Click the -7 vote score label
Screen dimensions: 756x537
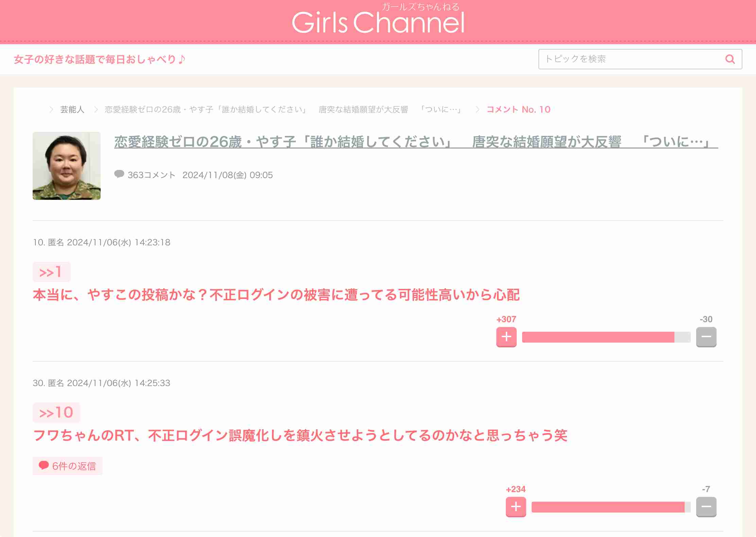point(706,489)
